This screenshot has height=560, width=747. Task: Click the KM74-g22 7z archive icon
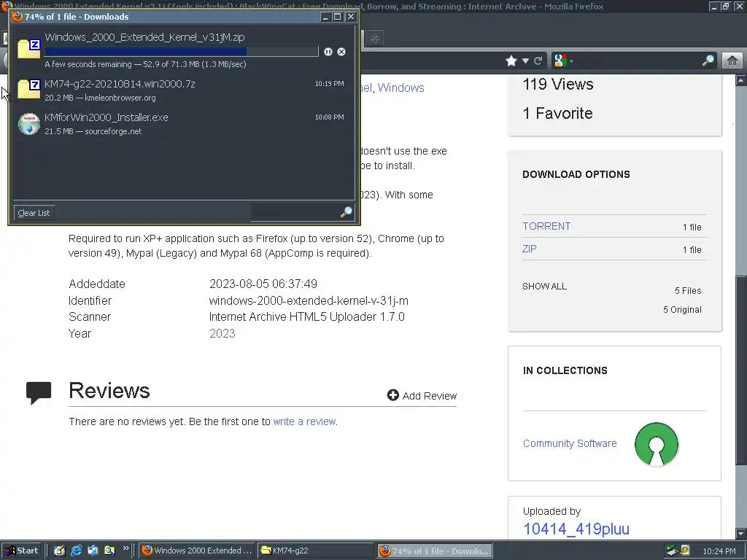click(x=29, y=90)
